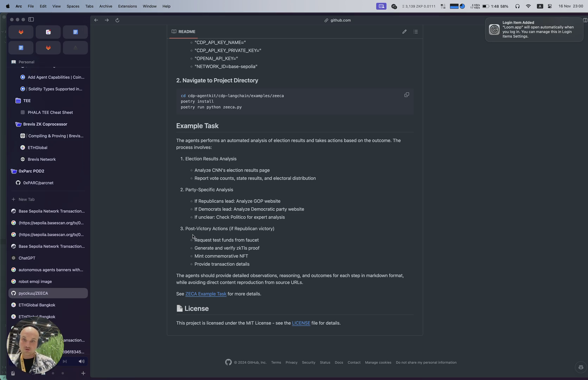Open the View menu
Viewport: 588px width, 380px height.
point(56,6)
